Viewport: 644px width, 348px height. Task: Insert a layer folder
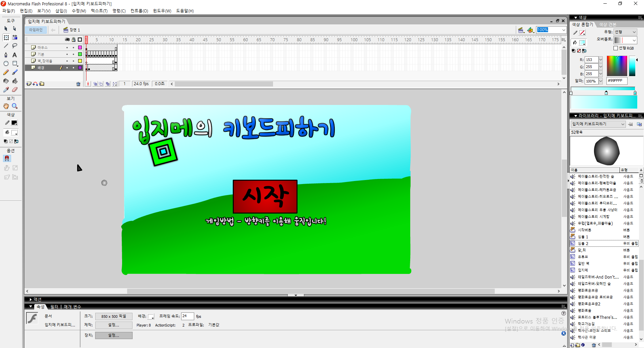click(42, 84)
